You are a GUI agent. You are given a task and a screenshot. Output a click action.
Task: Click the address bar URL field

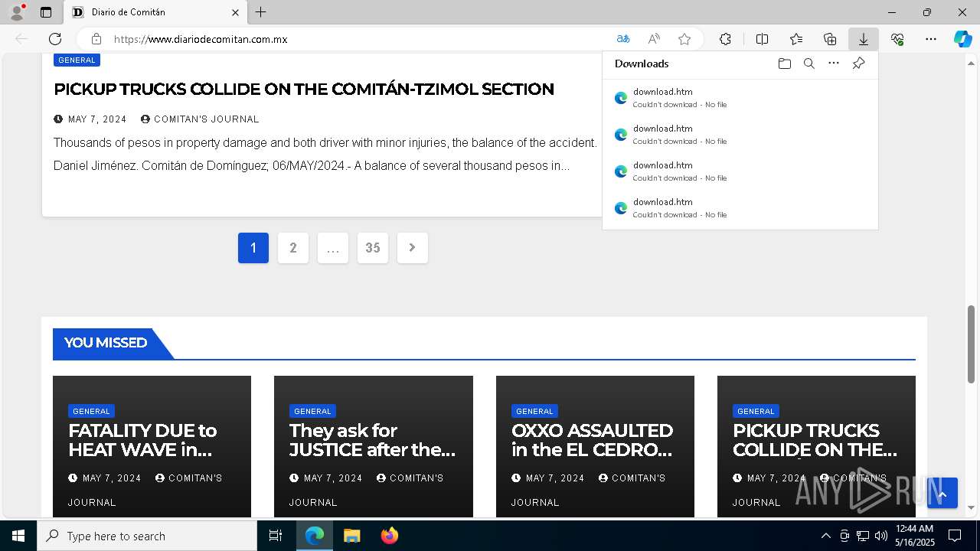[x=360, y=39]
